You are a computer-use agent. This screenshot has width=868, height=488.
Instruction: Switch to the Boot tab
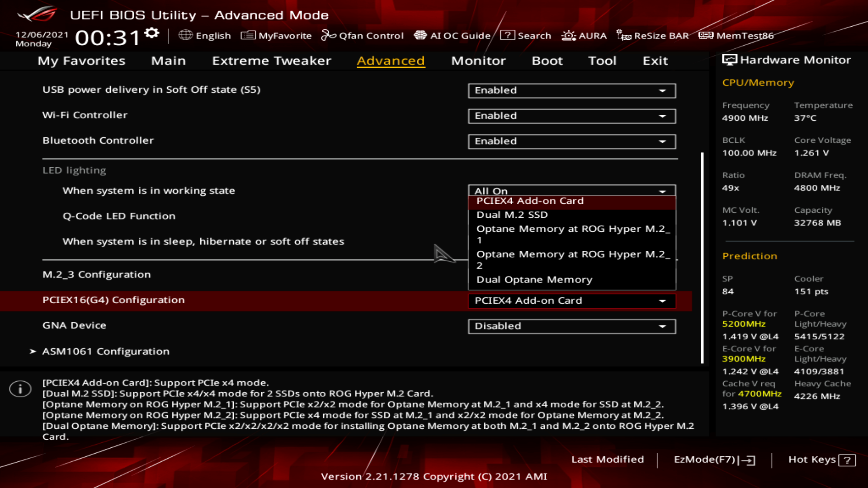pyautogui.click(x=547, y=61)
